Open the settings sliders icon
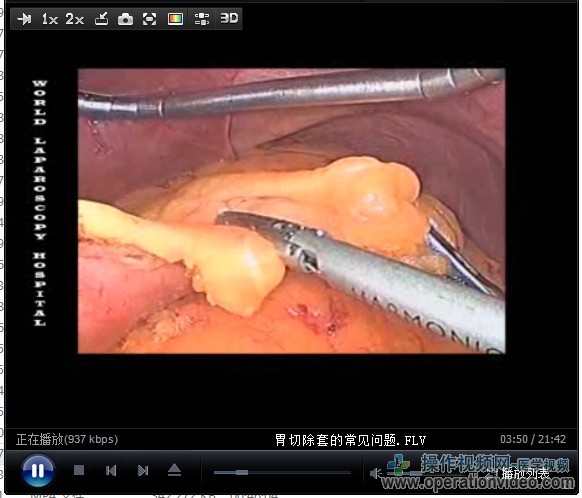This screenshot has height=498, width=582. 202,19
